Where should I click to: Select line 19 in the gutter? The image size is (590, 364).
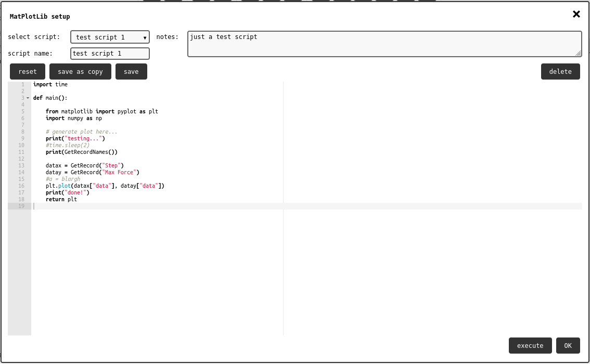click(x=21, y=206)
